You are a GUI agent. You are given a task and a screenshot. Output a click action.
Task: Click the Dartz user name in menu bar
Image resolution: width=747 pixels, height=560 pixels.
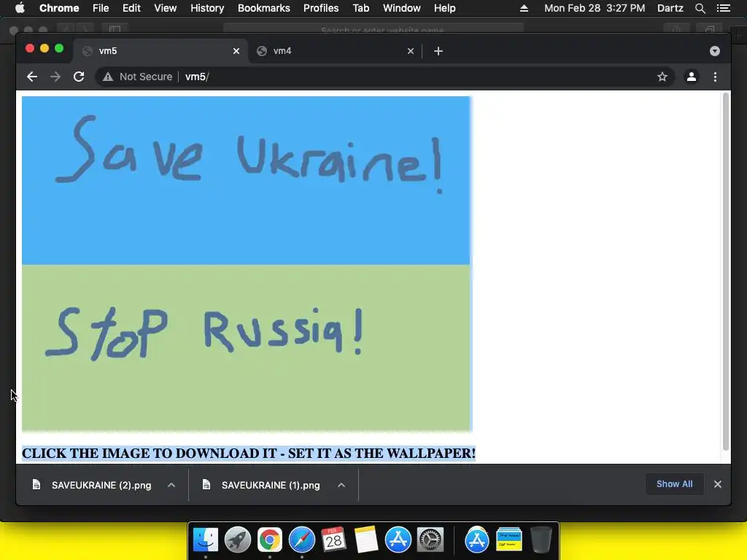(670, 8)
